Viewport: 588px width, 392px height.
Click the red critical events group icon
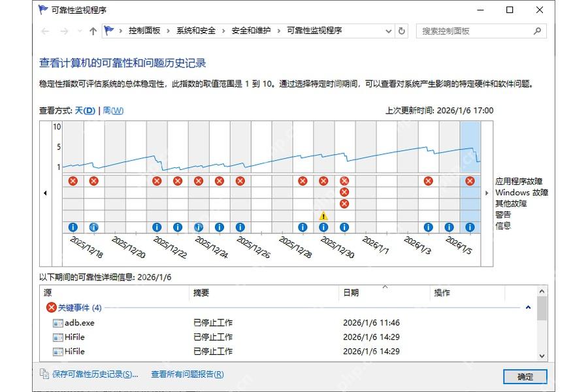52,308
